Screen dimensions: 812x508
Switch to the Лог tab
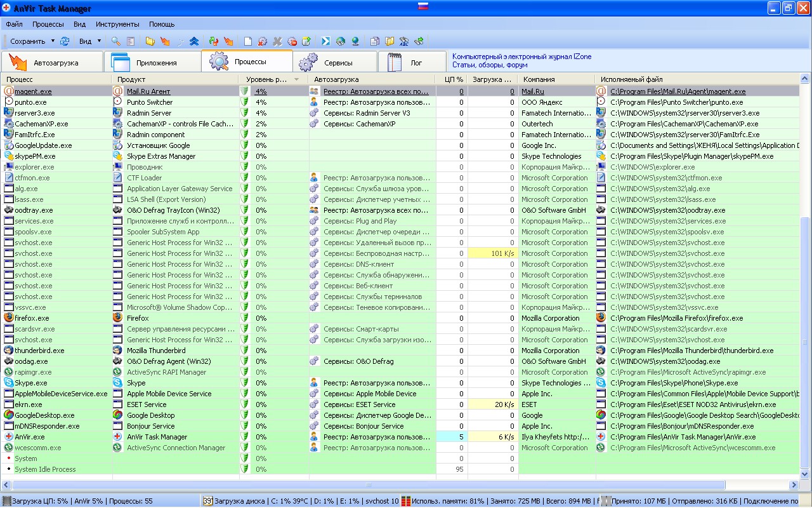[412, 62]
